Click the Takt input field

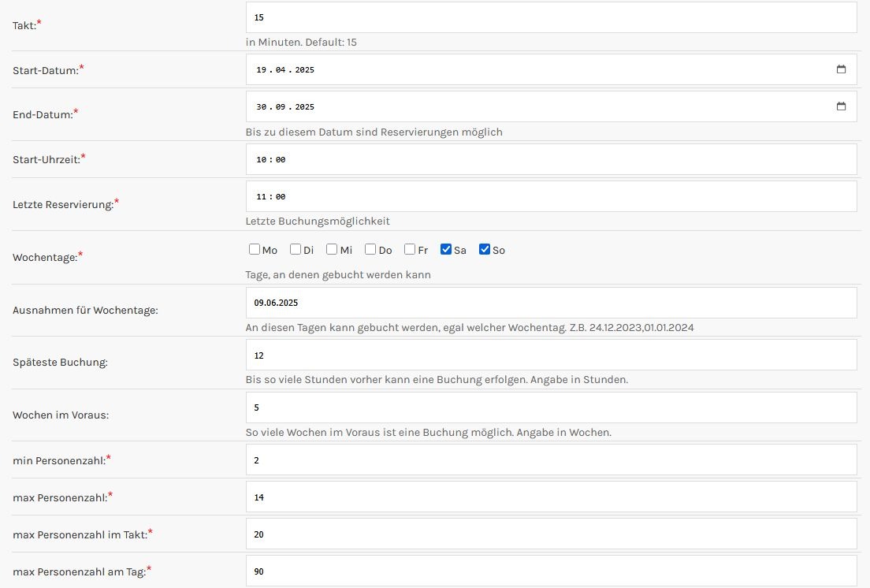pos(551,17)
